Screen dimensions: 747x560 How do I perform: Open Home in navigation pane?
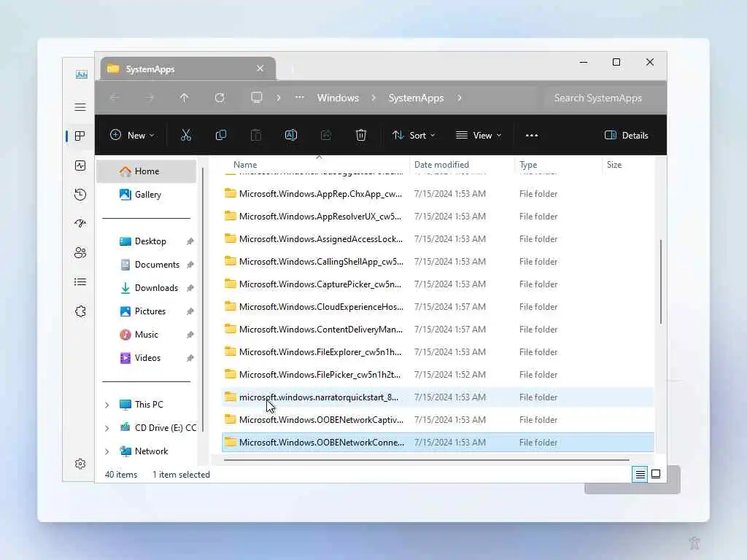coord(146,171)
